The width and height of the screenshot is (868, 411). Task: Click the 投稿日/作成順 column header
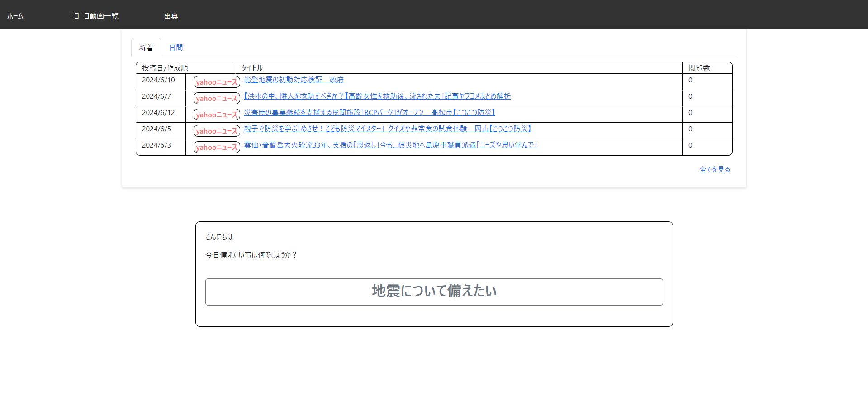164,67
